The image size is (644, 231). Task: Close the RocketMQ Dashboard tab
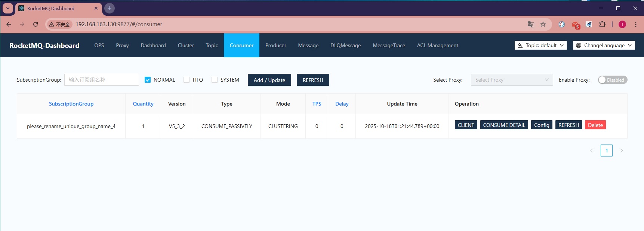[x=96, y=8]
